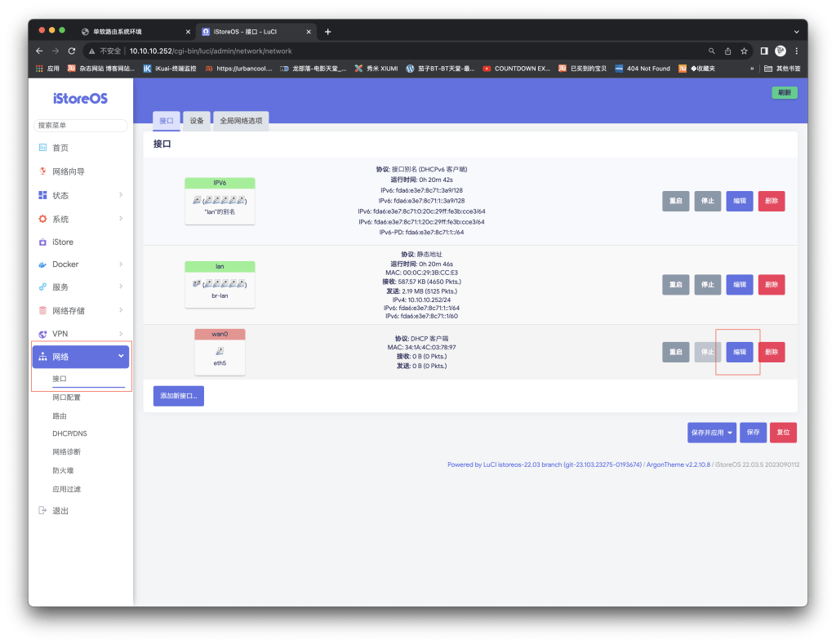Viewport: 836px width, 644px height.
Task: Open 网络向导 network wizard icon
Action: 42,171
